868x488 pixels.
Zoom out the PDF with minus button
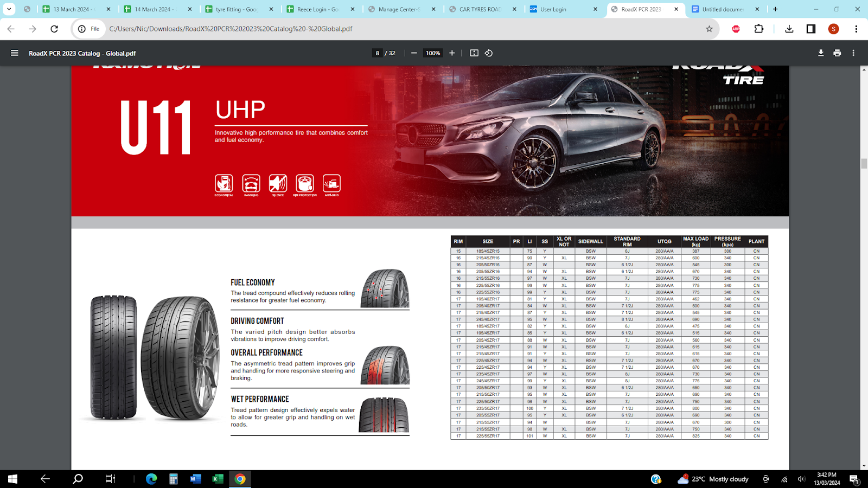tap(414, 53)
